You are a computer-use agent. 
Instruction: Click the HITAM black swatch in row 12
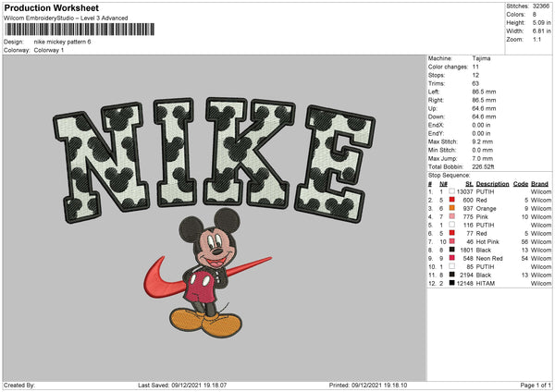tap(452, 283)
